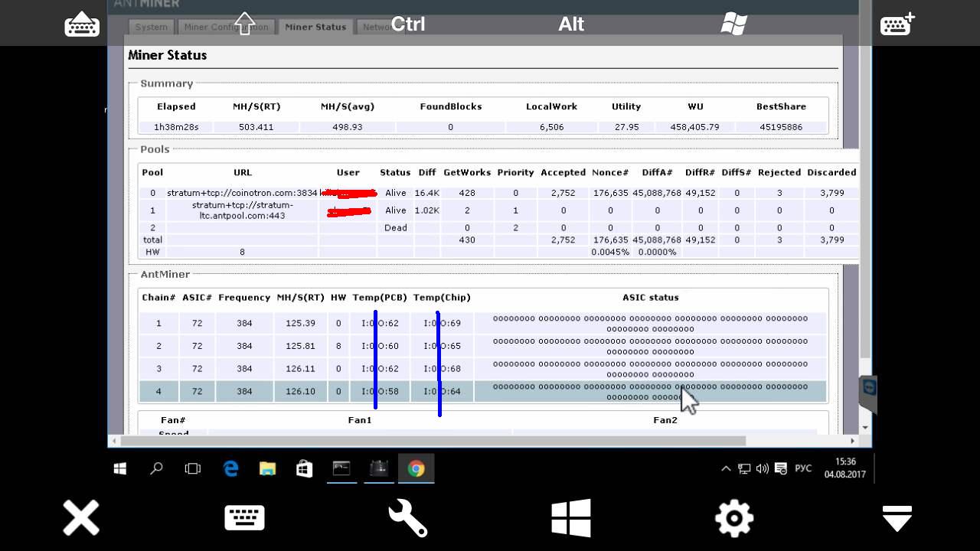Viewport: 980px width, 551px height.
Task: Select the Miner Status tab
Action: [x=315, y=27]
